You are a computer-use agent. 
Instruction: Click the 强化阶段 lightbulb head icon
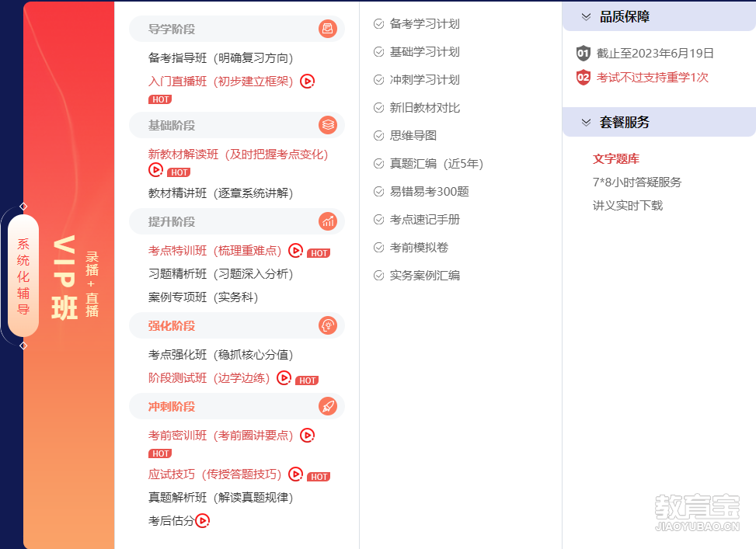[328, 325]
